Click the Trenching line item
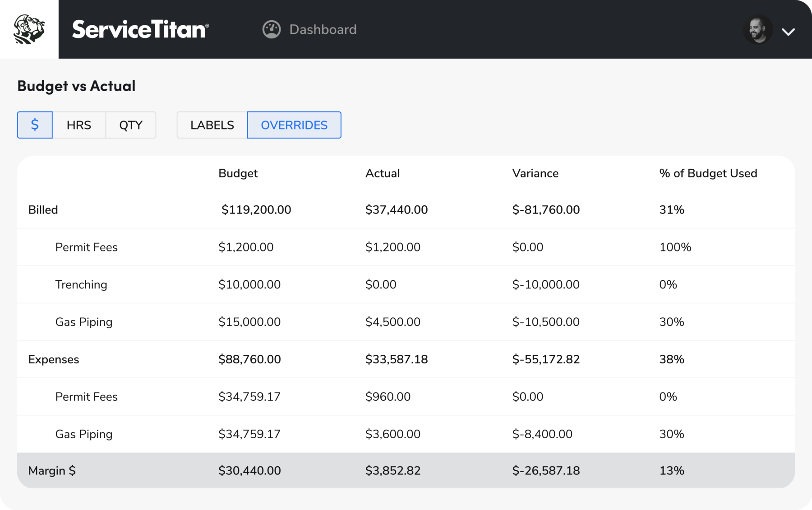Viewport: 812px width, 510px height. pos(81,284)
